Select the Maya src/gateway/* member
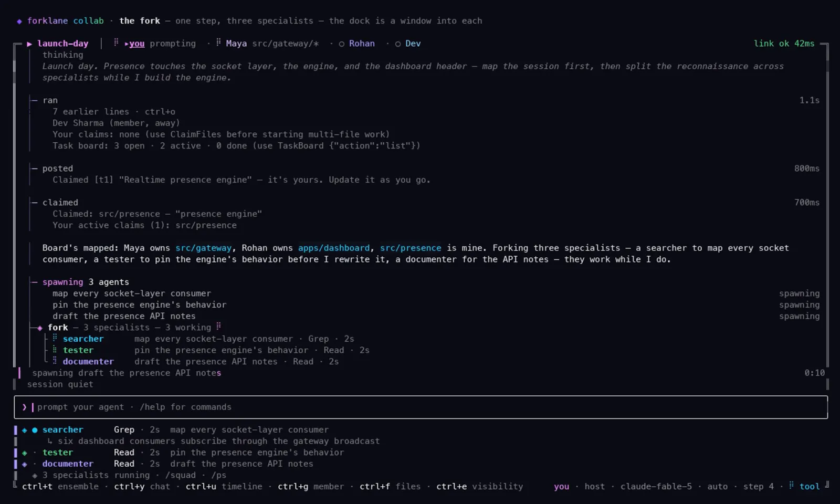 tap(272, 44)
